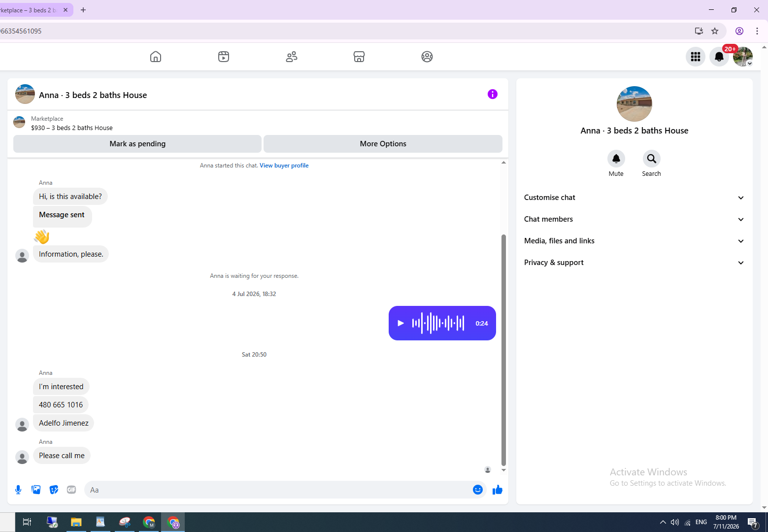Click the Mark as pending button
768x532 pixels.
(137, 144)
